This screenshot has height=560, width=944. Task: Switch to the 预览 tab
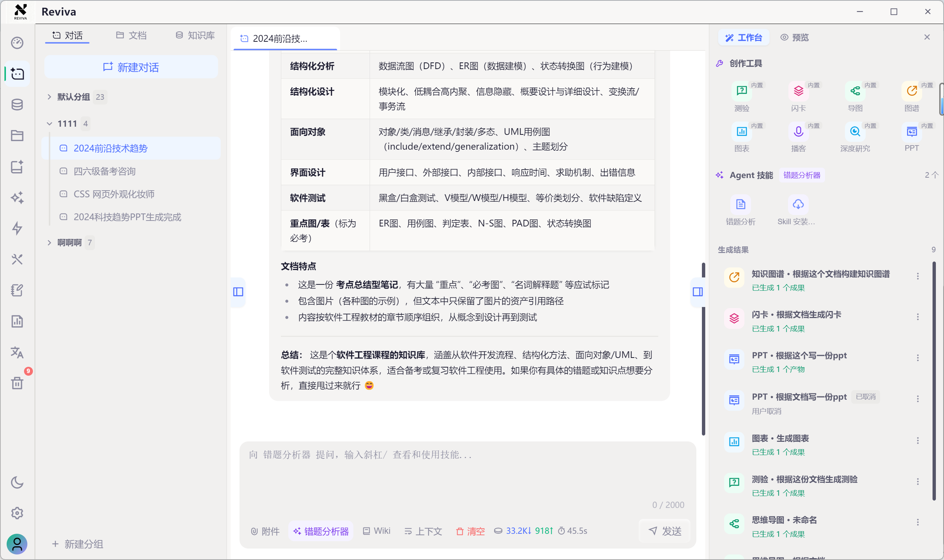pyautogui.click(x=794, y=37)
